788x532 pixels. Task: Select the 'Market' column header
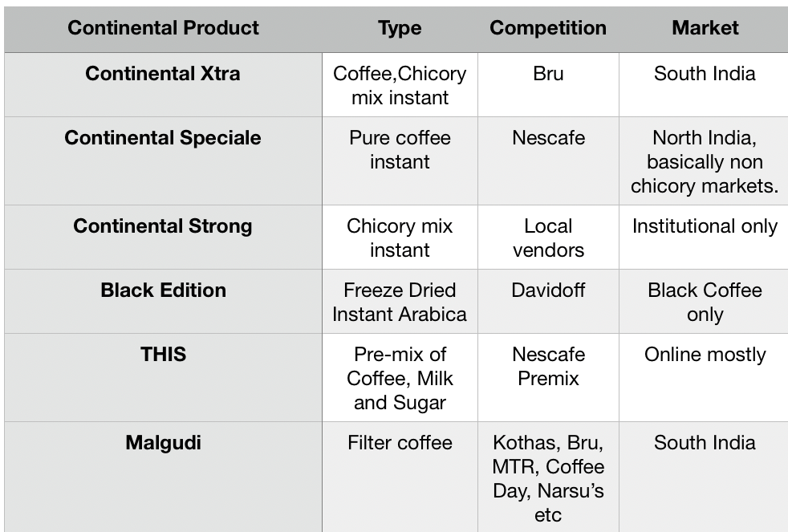705,28
